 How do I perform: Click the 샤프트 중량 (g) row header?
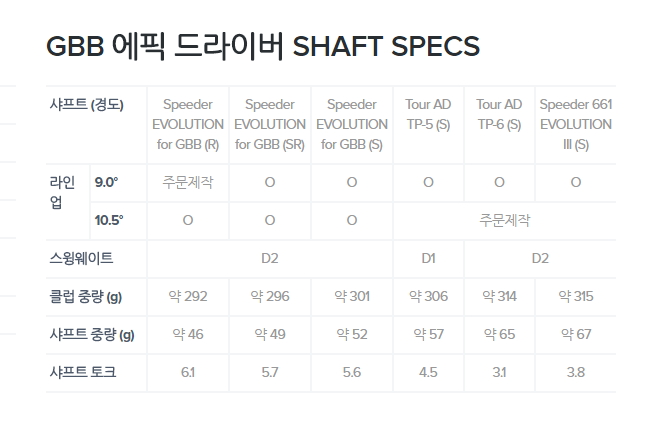(x=91, y=334)
